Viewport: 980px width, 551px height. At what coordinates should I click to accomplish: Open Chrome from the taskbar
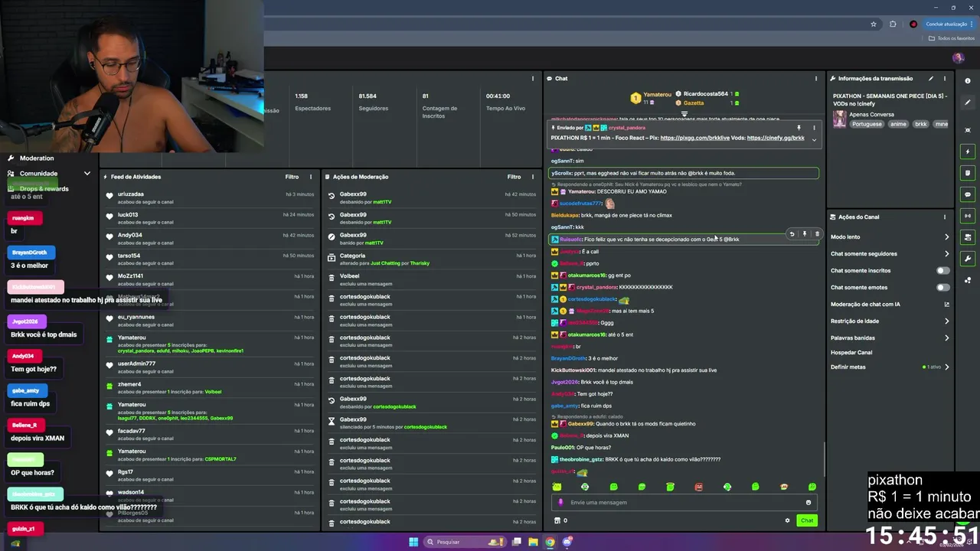point(550,542)
